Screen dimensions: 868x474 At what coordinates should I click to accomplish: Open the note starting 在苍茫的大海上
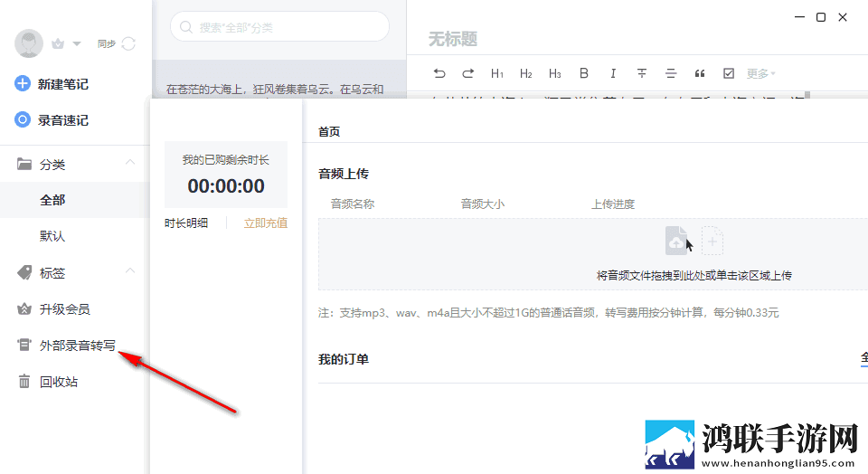[279, 81]
